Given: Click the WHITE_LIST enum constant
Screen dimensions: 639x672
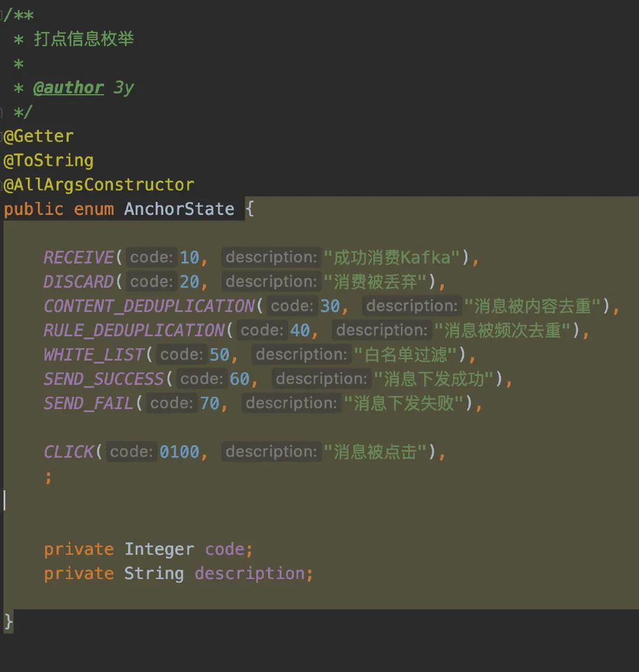Looking at the screenshot, I should tap(93, 355).
